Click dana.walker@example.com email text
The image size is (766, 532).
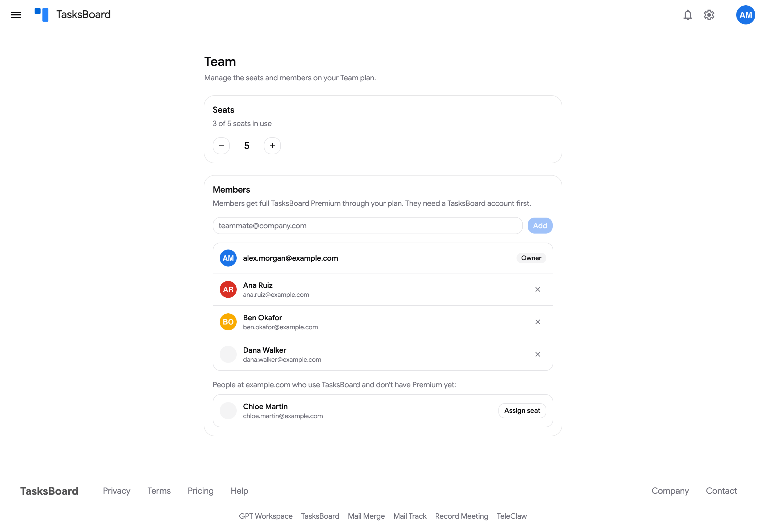point(282,360)
